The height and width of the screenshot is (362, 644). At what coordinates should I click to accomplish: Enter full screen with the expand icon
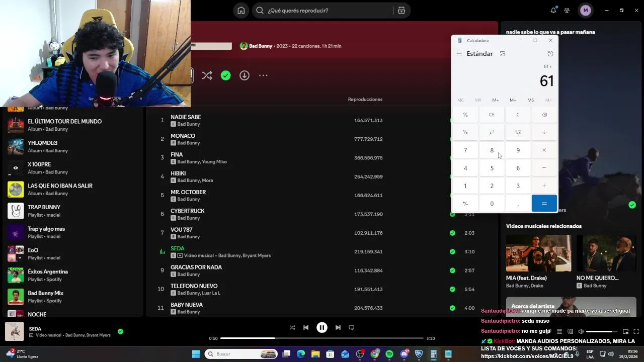(636, 331)
